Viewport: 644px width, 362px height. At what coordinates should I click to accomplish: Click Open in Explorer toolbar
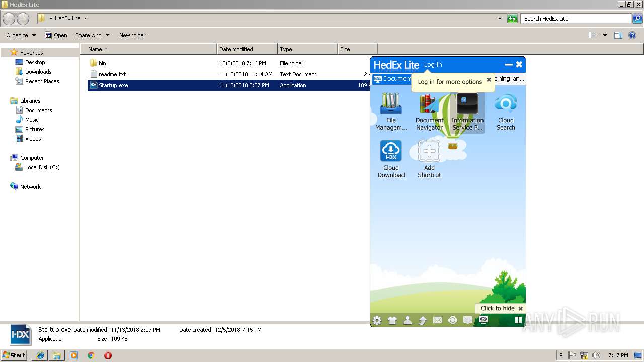pyautogui.click(x=56, y=35)
